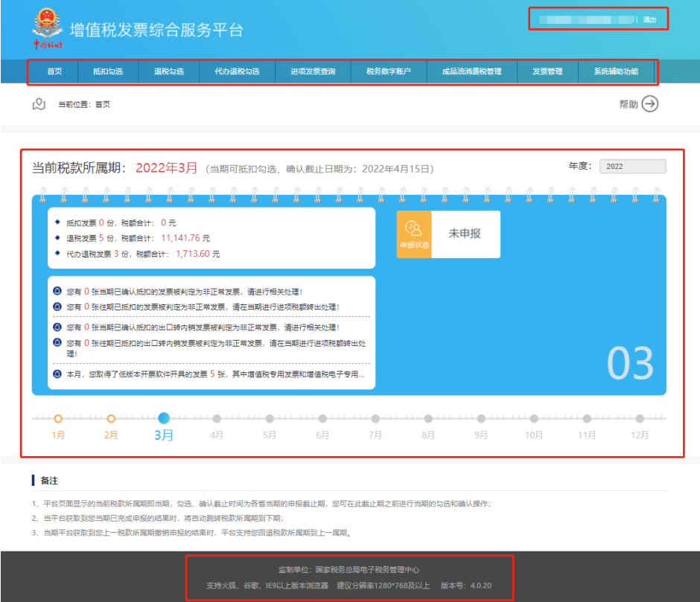Click the China Taxation emblem logo

48,28
